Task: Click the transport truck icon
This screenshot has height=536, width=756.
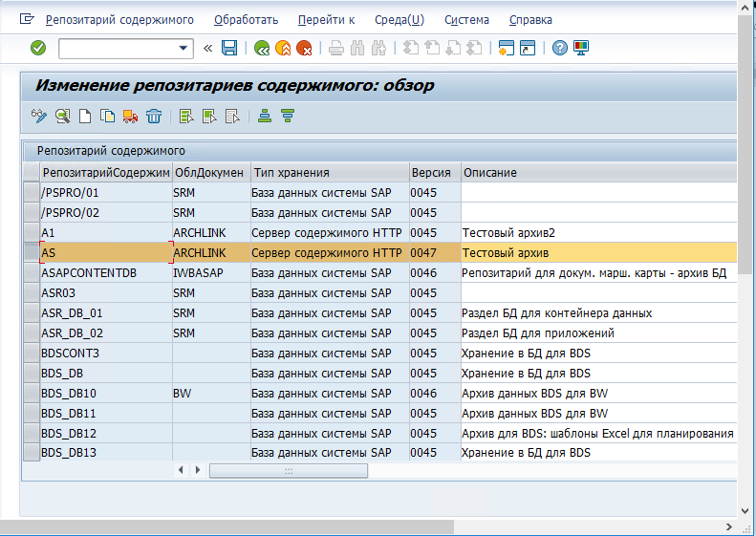Action: [131, 117]
